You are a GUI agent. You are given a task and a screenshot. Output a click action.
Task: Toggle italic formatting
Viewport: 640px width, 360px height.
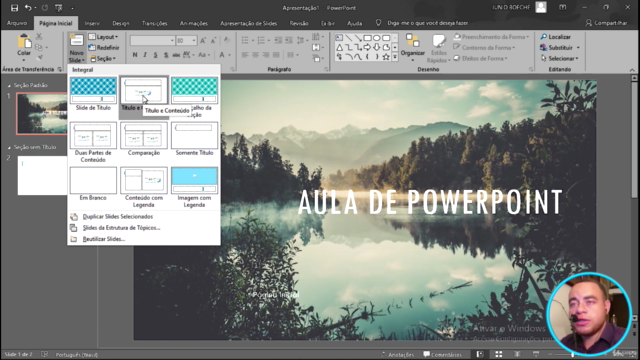(x=145, y=55)
